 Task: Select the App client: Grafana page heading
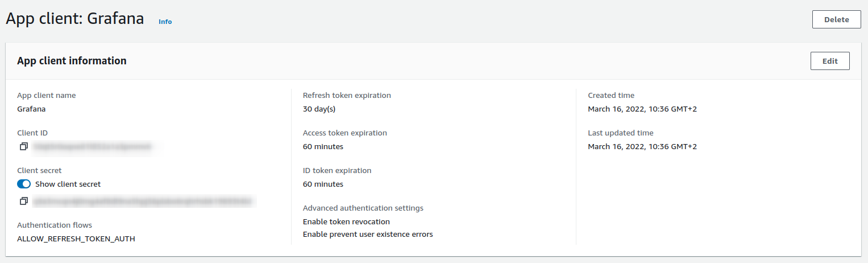click(x=74, y=19)
